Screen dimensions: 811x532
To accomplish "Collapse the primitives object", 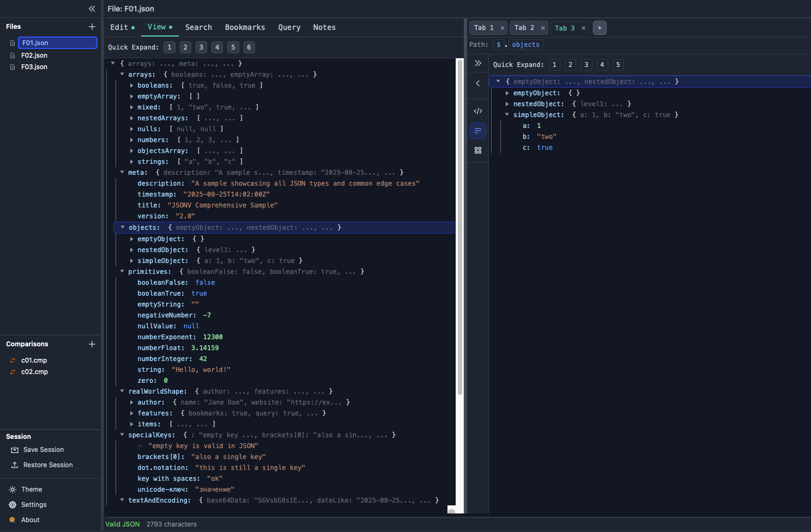I will (x=123, y=271).
